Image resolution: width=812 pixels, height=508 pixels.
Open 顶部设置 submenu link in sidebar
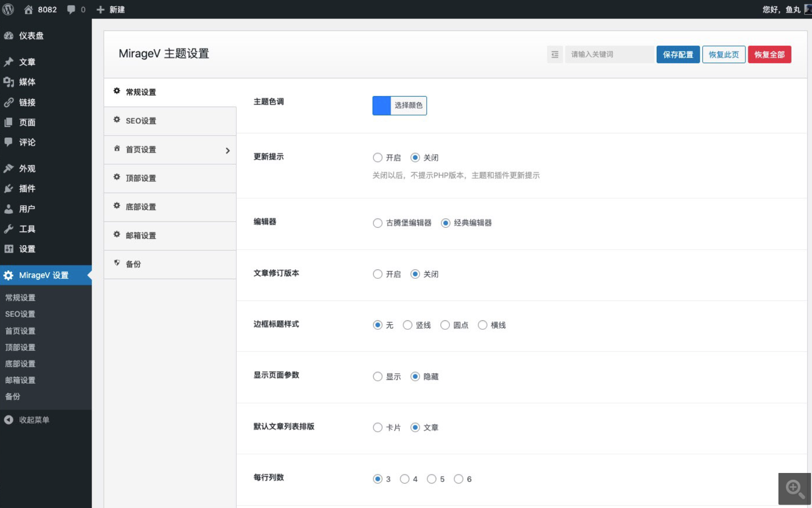20,347
